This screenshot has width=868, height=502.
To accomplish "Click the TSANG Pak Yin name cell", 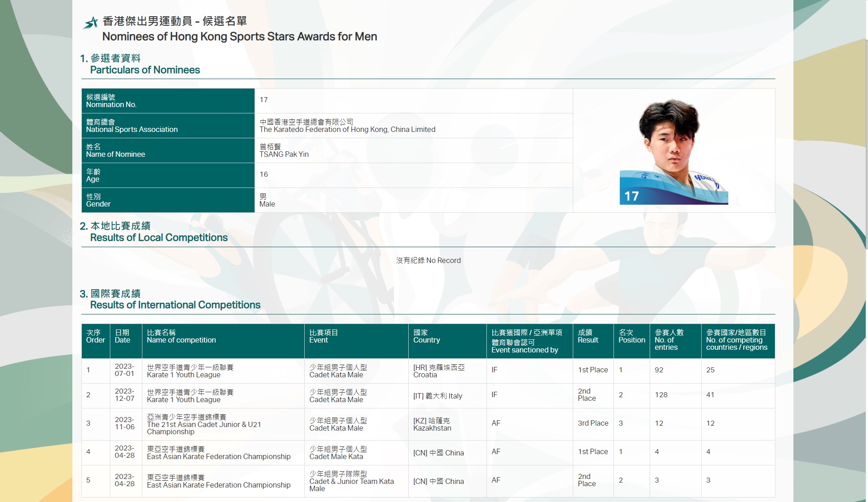I will 284,154.
